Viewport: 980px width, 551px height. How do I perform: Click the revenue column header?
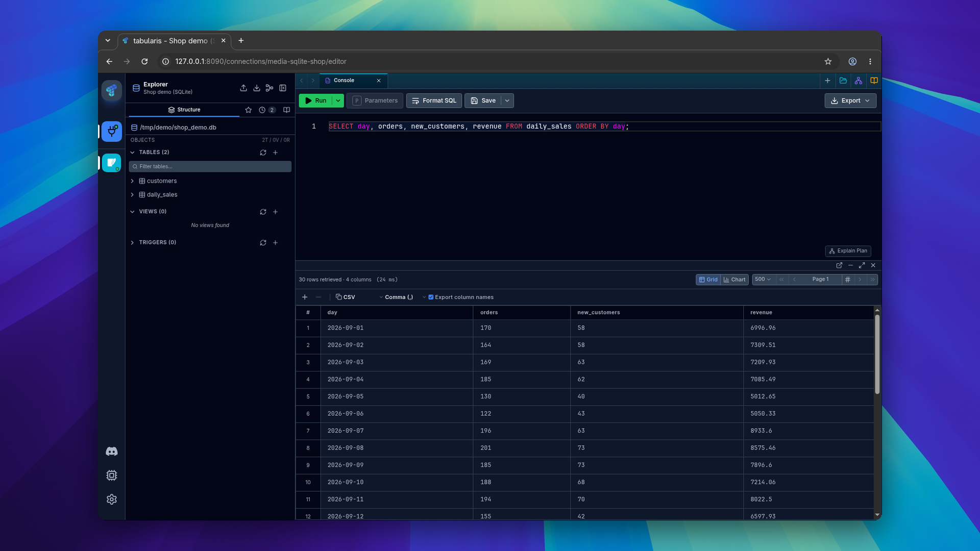click(x=808, y=313)
